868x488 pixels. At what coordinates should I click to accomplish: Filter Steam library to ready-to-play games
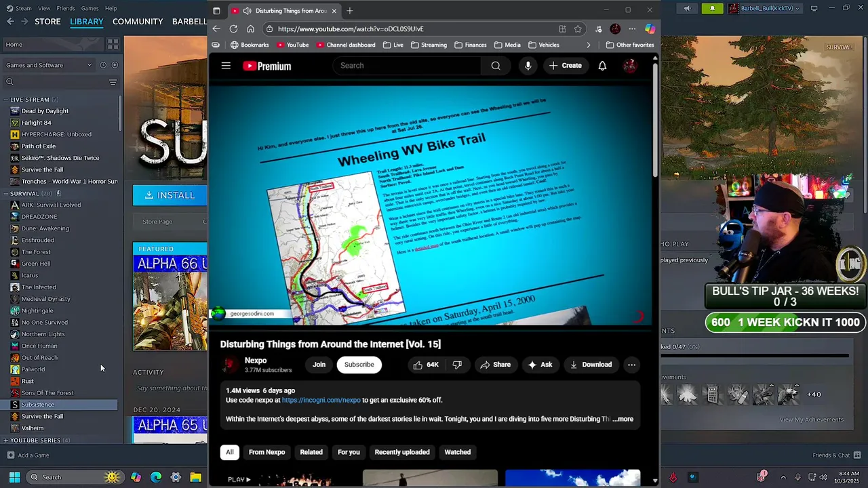click(x=115, y=65)
